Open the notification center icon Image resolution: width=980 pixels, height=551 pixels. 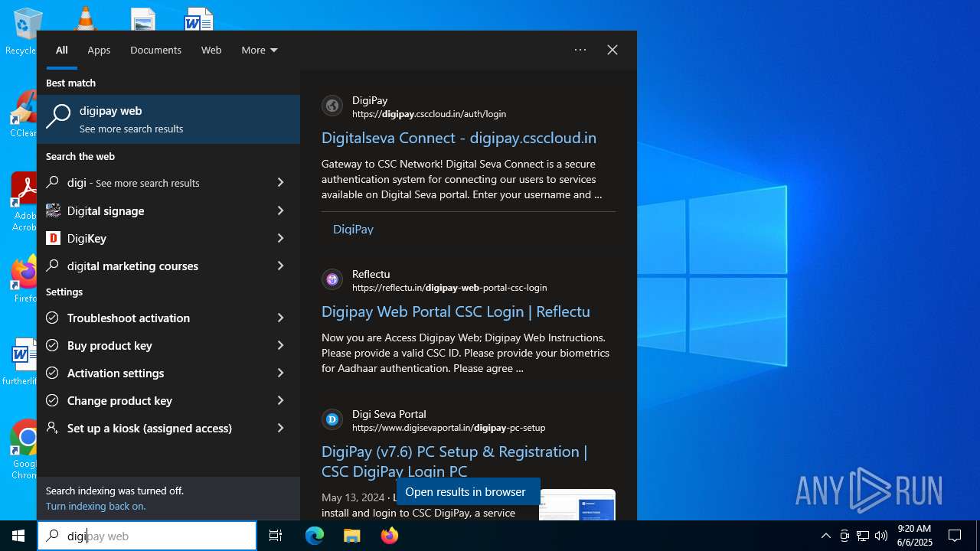point(955,536)
